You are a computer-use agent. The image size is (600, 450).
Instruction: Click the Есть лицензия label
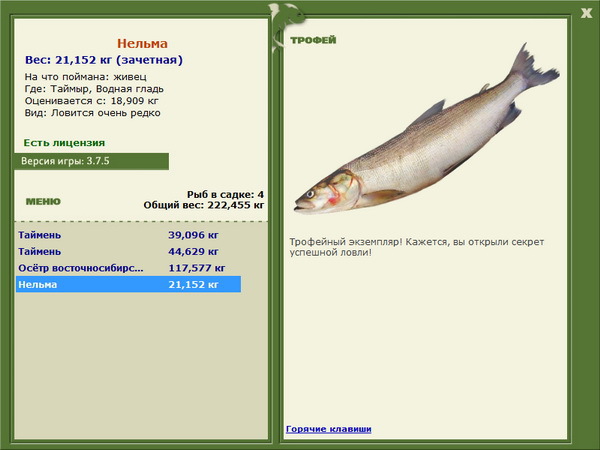coord(64,143)
